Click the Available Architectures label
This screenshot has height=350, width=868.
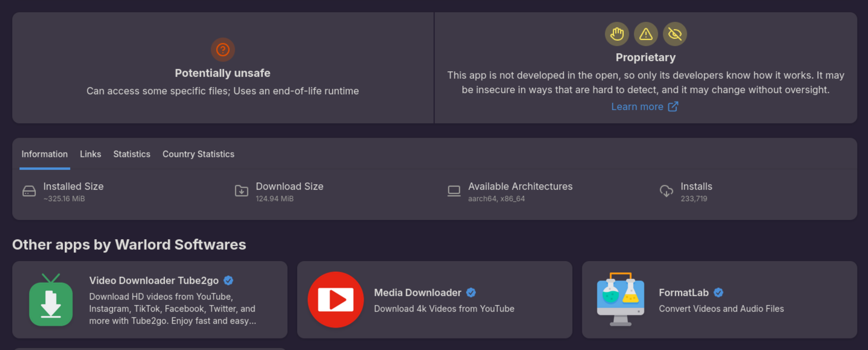[x=520, y=186]
